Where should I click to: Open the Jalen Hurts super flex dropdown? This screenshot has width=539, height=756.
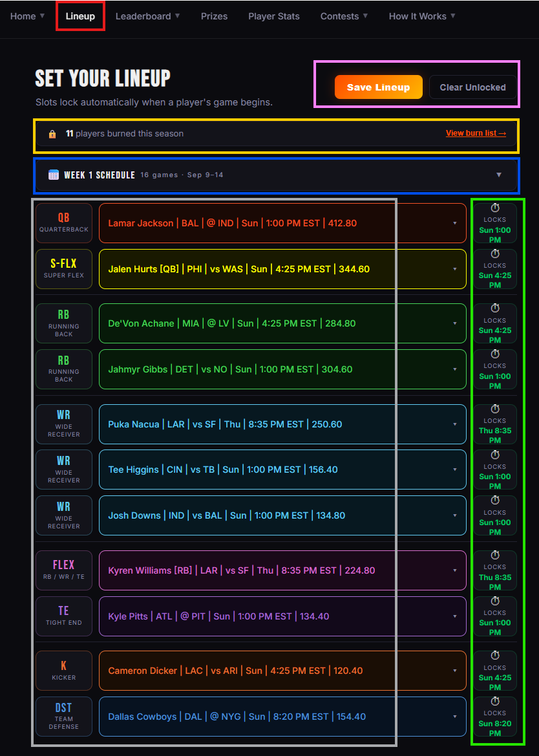282,269
